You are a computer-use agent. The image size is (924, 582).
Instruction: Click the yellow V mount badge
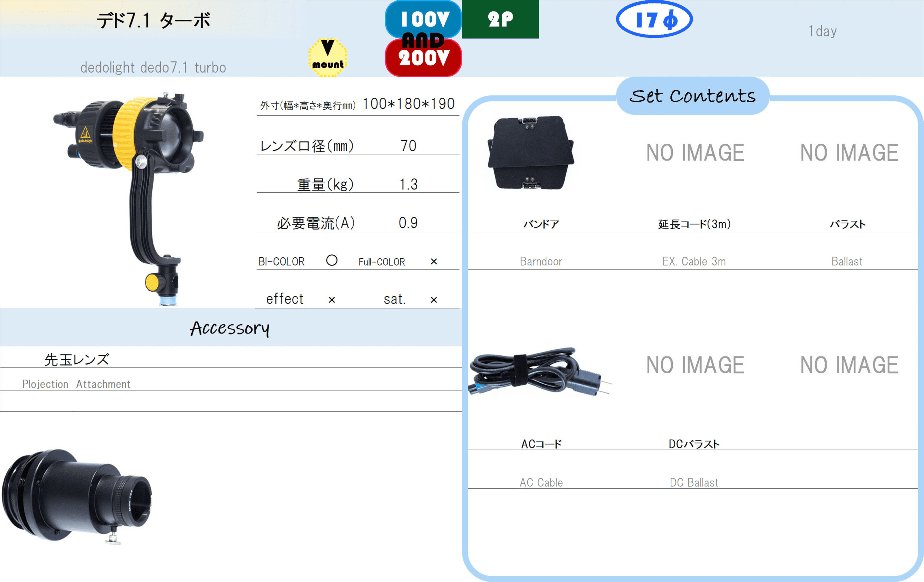click(x=327, y=57)
